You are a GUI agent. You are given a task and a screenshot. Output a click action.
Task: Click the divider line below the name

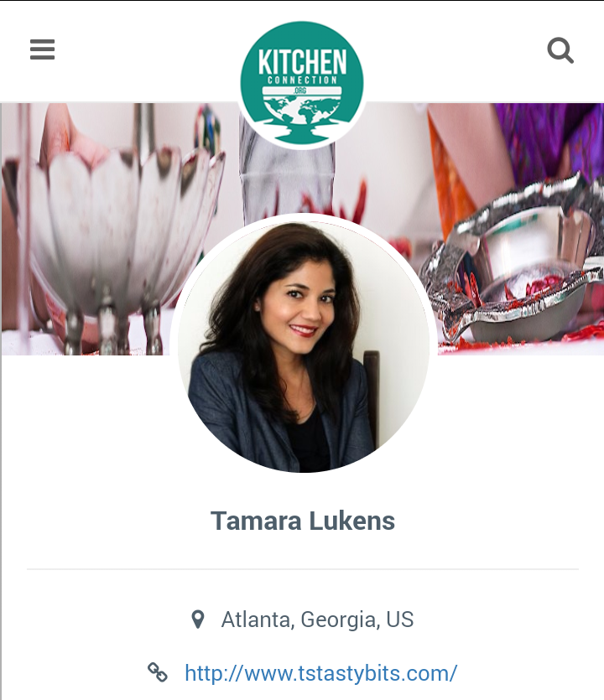[x=303, y=569]
